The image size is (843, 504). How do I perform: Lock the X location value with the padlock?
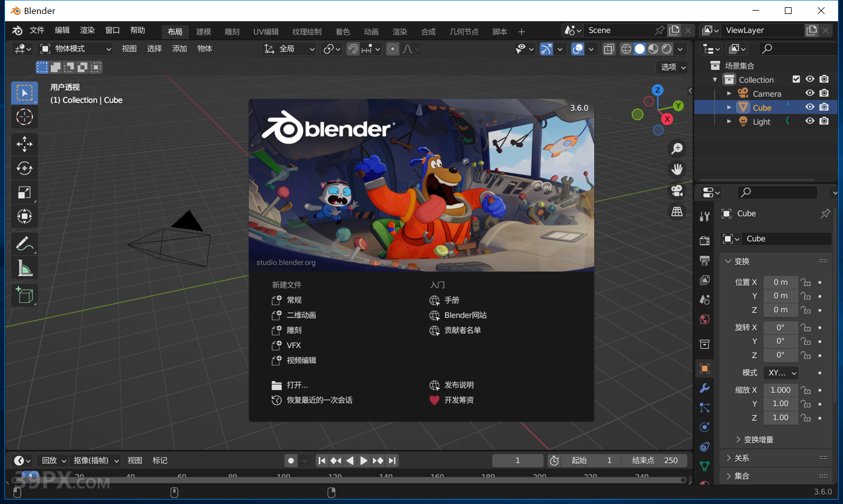coord(806,282)
